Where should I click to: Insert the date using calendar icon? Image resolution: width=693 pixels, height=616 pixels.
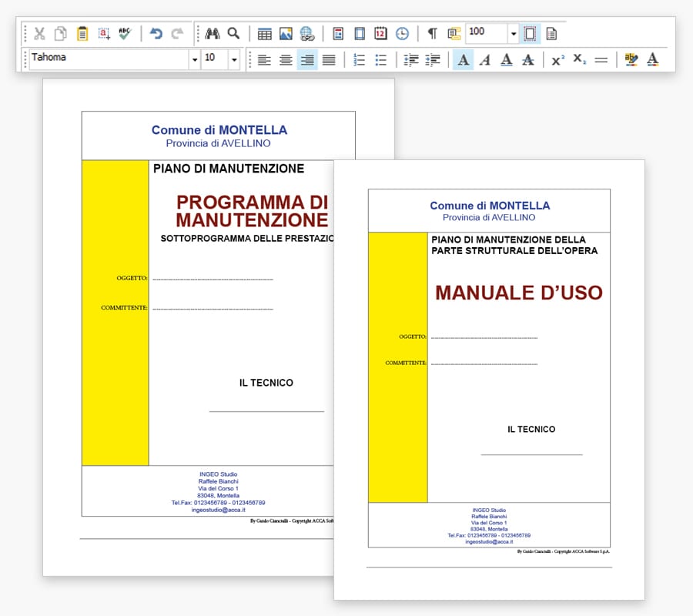tap(380, 34)
